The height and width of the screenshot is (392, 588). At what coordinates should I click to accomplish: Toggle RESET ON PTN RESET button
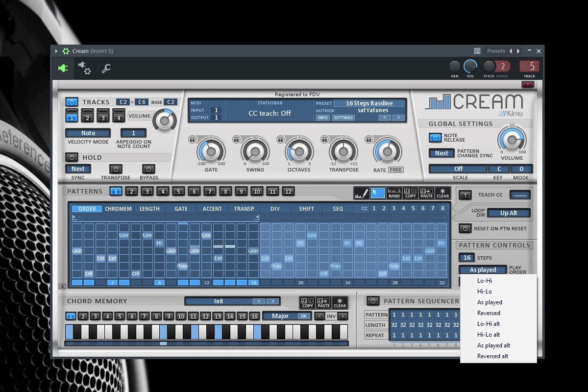tap(465, 228)
